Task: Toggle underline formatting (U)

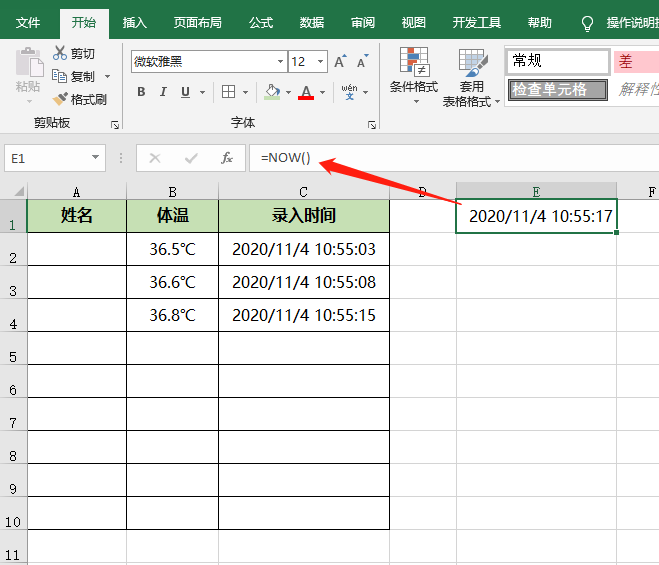Action: click(185, 92)
